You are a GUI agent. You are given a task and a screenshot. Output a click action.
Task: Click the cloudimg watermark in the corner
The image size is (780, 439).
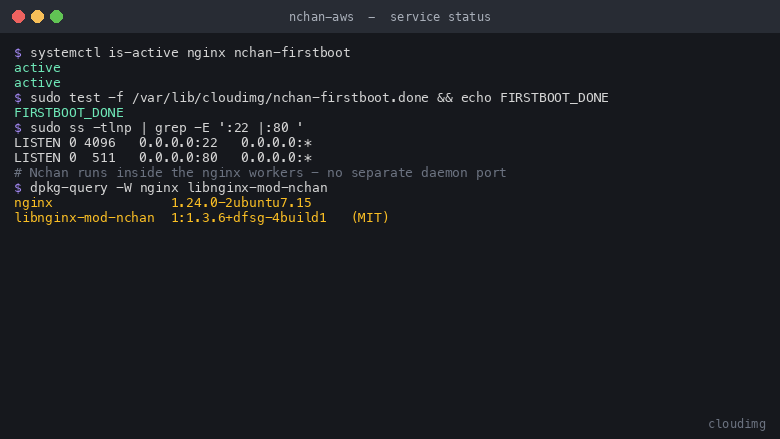point(737,424)
